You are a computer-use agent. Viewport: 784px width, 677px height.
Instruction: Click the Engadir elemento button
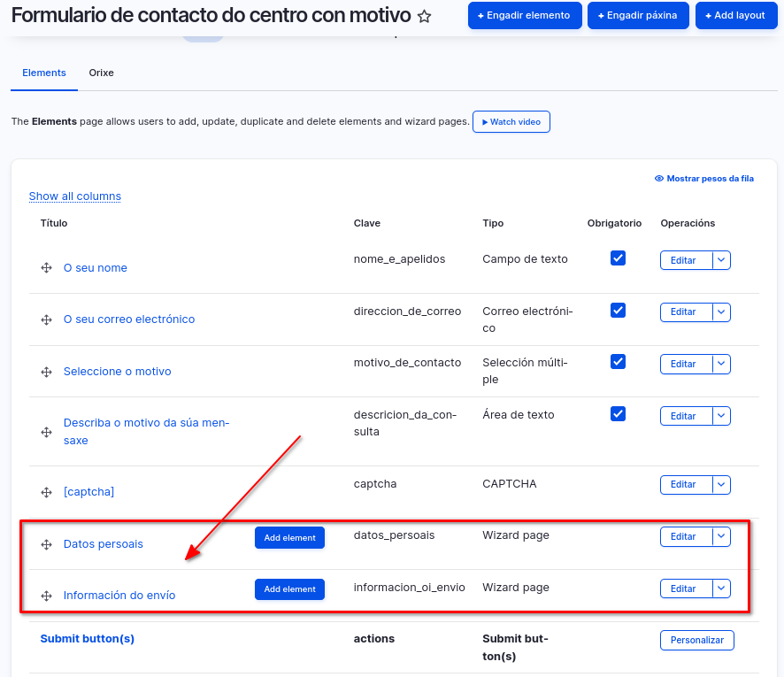pyautogui.click(x=525, y=15)
